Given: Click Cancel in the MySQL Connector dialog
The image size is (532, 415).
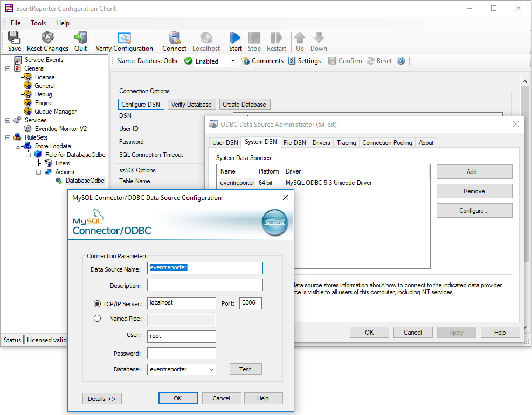Looking at the screenshot, I should tap(221, 398).
